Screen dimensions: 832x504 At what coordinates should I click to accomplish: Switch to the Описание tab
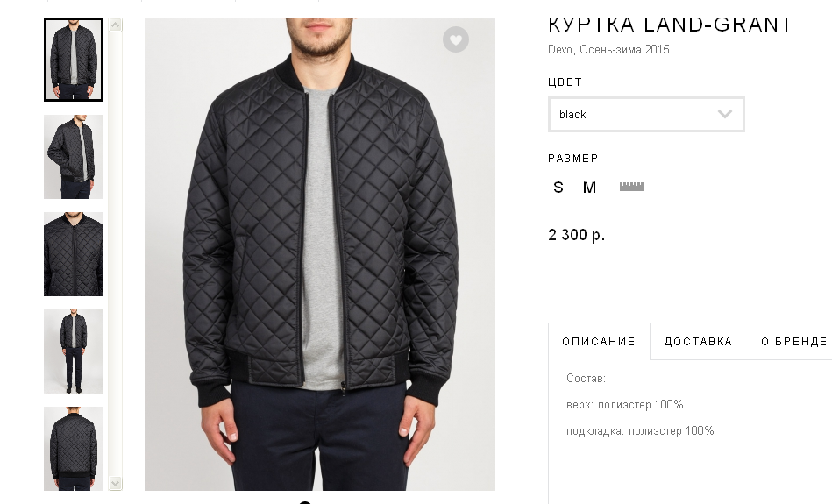599,341
